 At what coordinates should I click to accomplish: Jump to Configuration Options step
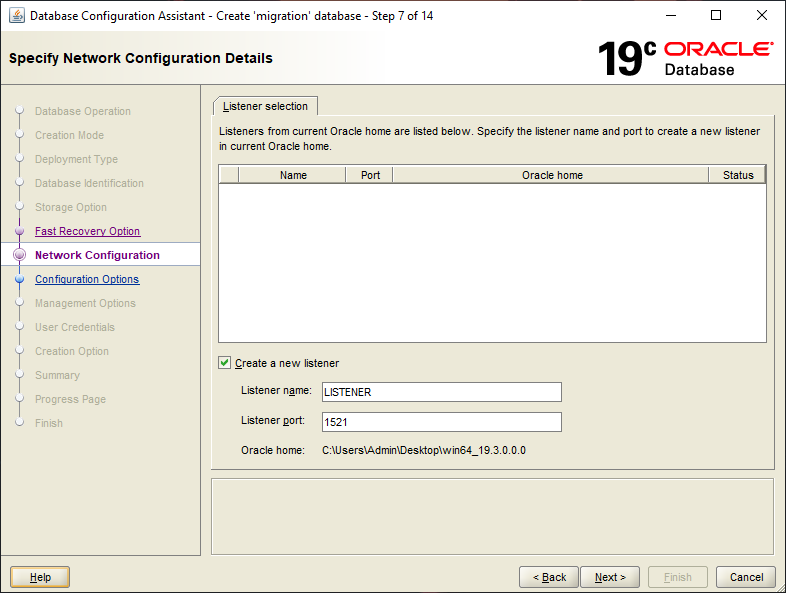(x=87, y=279)
